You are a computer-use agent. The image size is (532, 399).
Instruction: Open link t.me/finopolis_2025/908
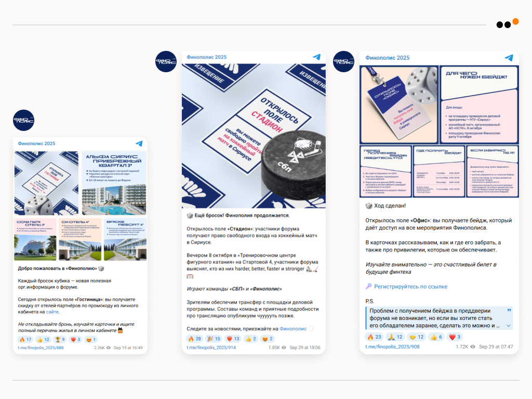tap(392, 347)
